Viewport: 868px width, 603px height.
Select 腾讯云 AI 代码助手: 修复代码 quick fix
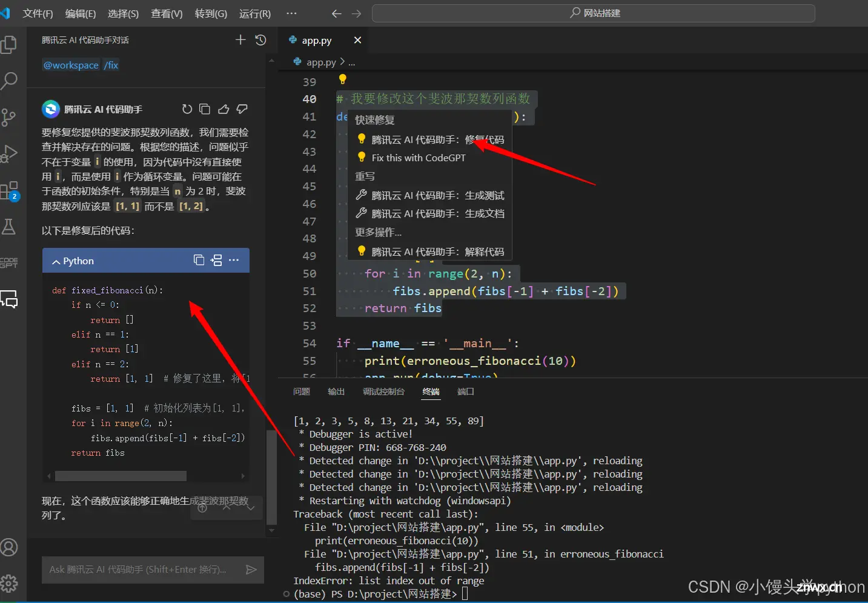[x=430, y=139]
